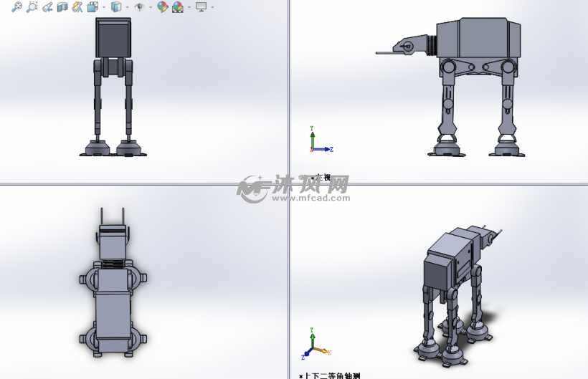
Task: Click the Apply Scene icon
Action: point(178,6)
